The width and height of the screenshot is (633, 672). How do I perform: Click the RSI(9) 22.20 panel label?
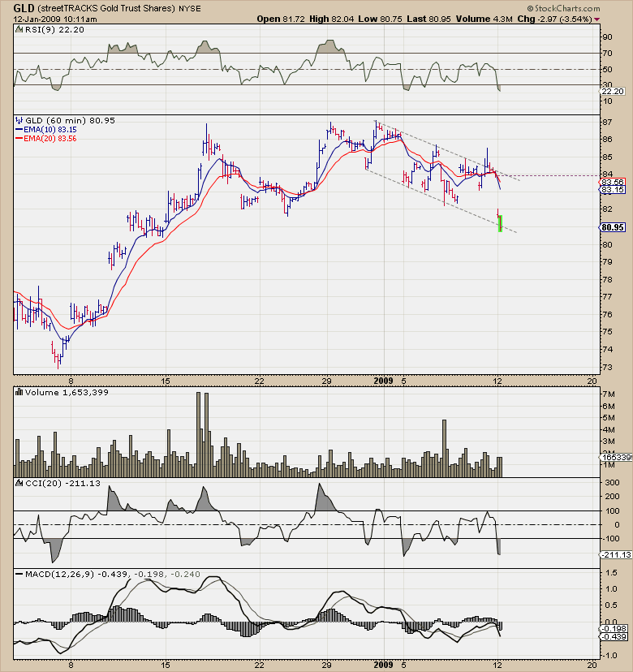click(54, 29)
